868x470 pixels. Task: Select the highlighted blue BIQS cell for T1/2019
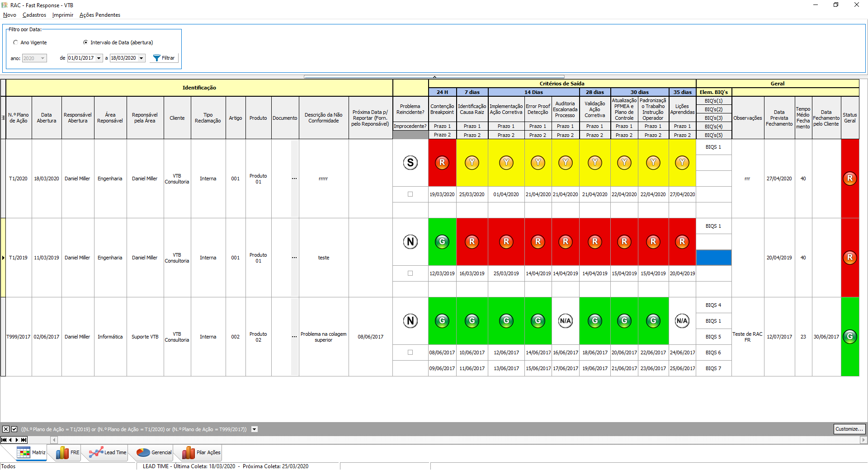click(714, 258)
